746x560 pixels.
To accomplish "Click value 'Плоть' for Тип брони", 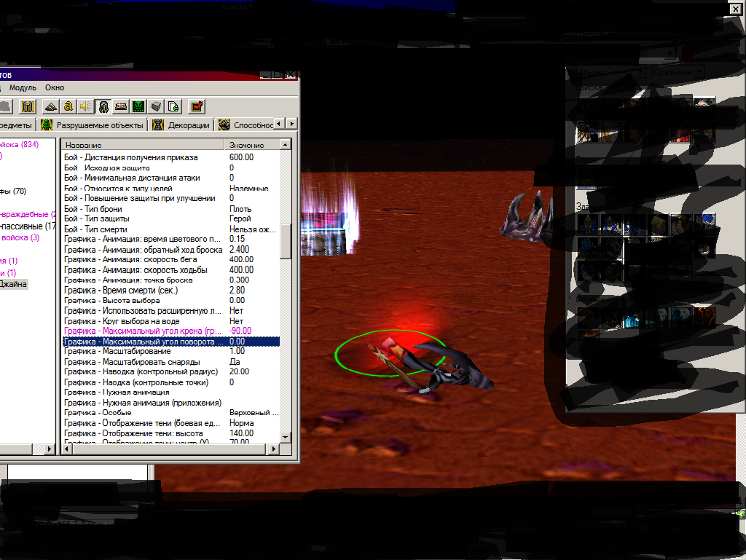I will click(x=240, y=209).
